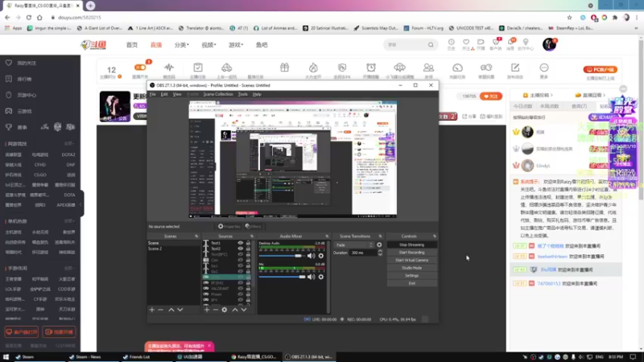Switch to the 本周贡献 tab in the ranking panel
The height and width of the screenshot is (362, 644).
point(550,106)
